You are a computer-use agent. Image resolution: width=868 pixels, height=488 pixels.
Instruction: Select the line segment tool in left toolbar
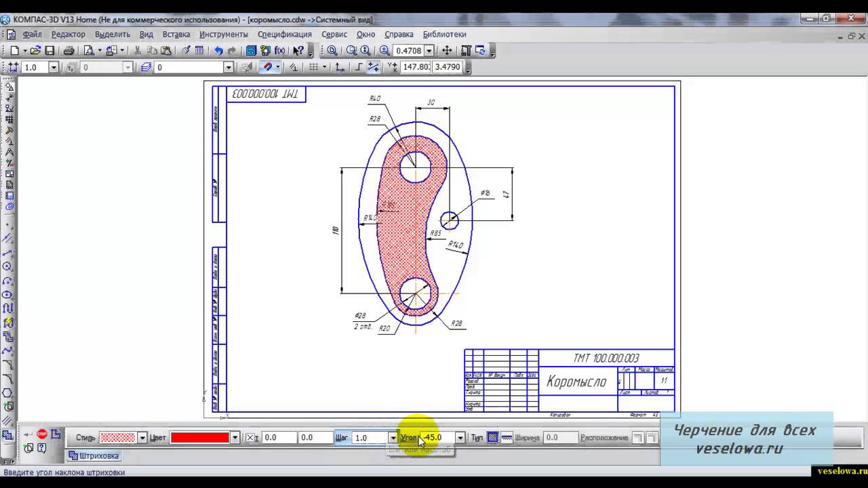click(x=9, y=253)
